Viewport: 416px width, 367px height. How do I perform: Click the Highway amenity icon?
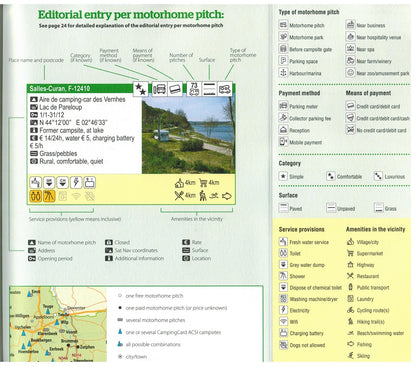point(350,265)
